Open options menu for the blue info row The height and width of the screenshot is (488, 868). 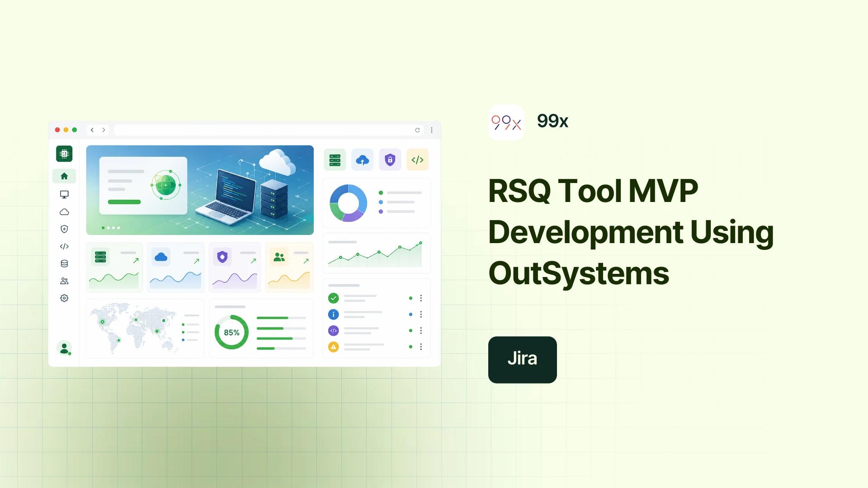click(x=421, y=314)
